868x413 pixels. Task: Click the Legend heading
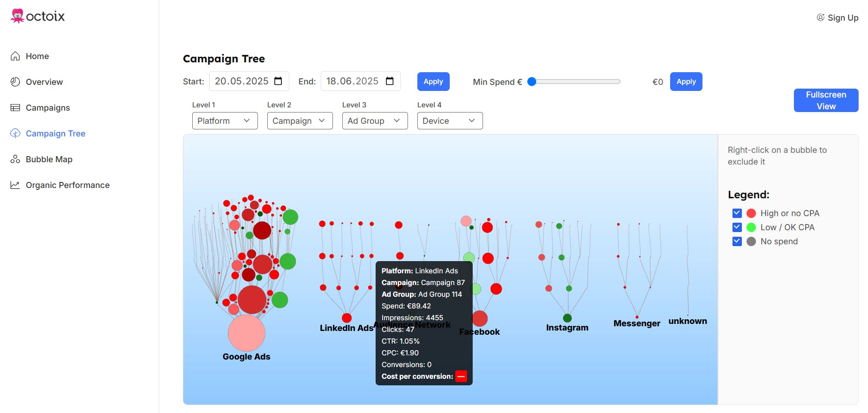pos(748,195)
